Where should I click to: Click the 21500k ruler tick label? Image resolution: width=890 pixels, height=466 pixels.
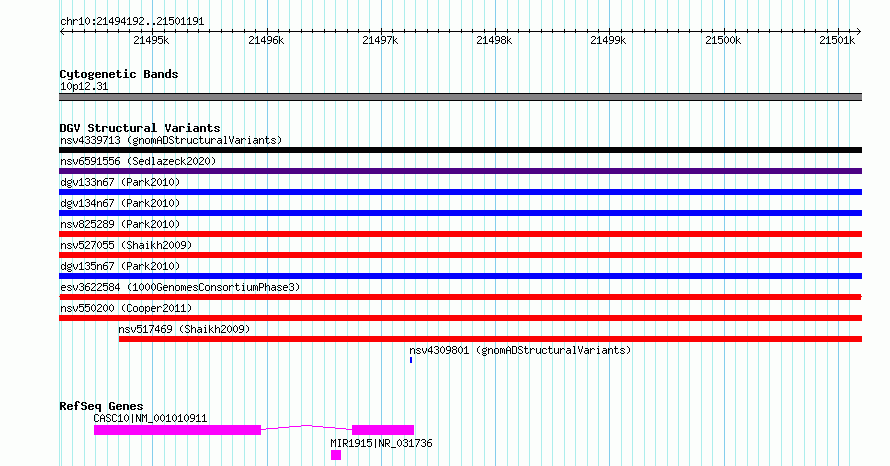[x=723, y=40]
